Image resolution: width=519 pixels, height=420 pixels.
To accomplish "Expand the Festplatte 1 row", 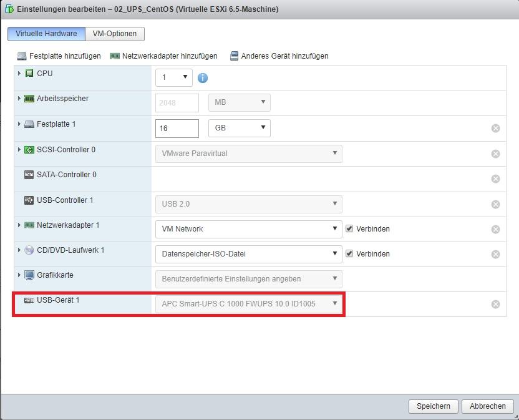I will (19, 124).
